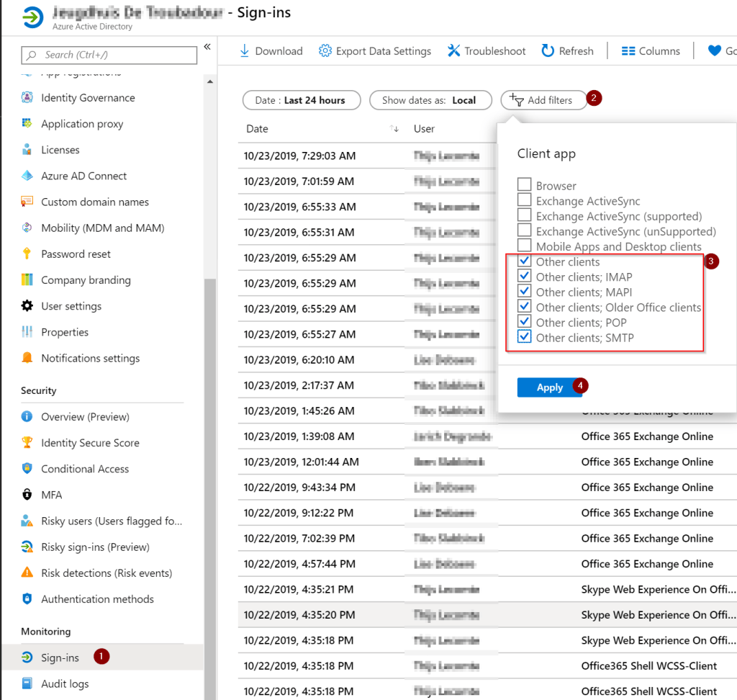Image resolution: width=737 pixels, height=700 pixels.
Task: Open the Date: Last 24 hours filter
Action: click(x=302, y=100)
